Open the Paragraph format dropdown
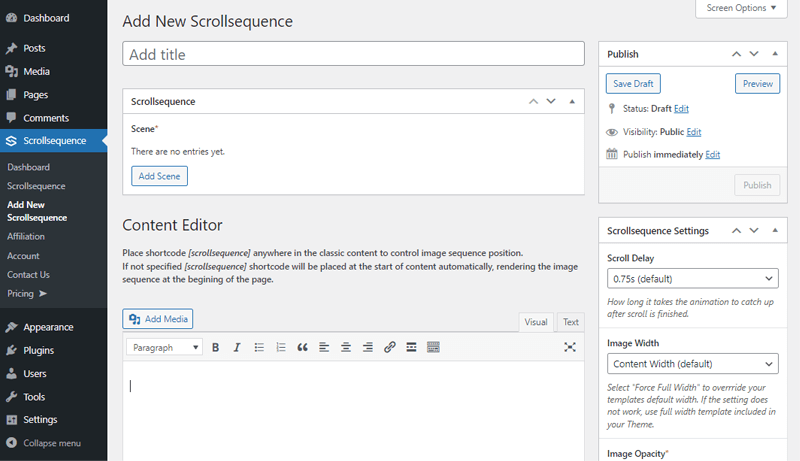The image size is (800, 461). click(164, 347)
